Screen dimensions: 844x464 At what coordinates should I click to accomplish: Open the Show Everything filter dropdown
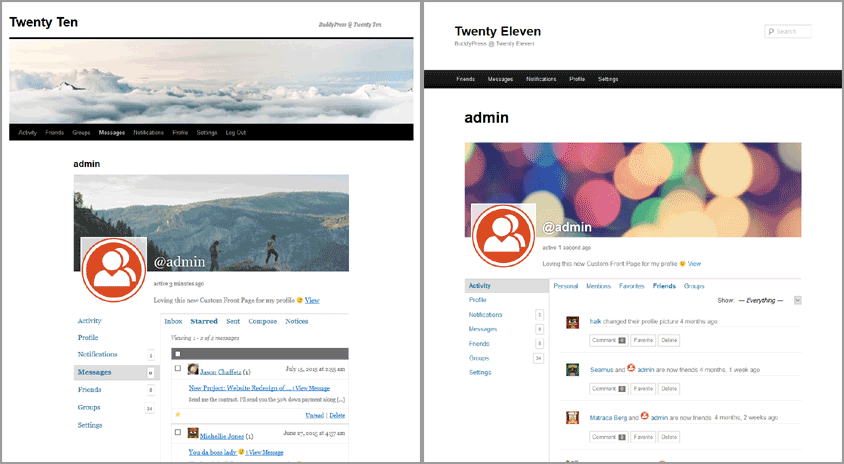coord(797,300)
